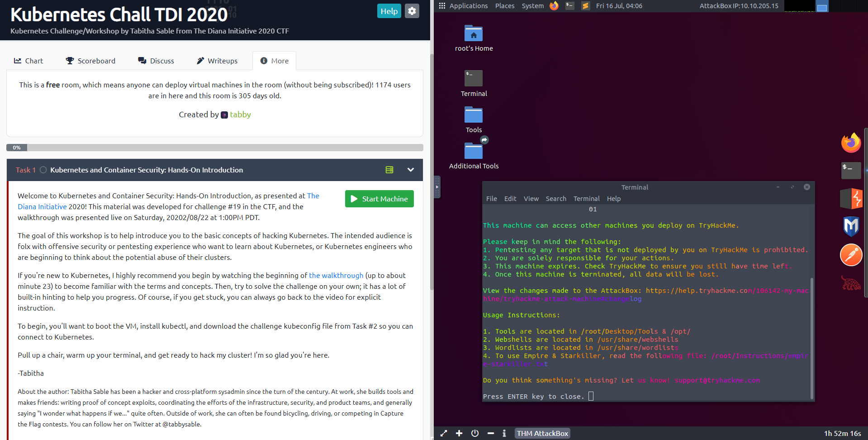The height and width of the screenshot is (440, 868).
Task: Open the Additional Tools desktop folder
Action: click(x=474, y=156)
